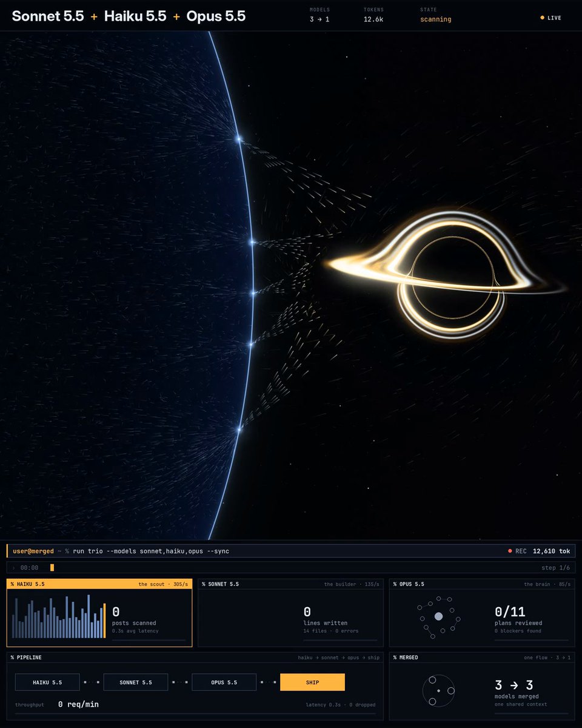Open the Haiku 5.5 bar chart
The height and width of the screenshot is (728, 582).
[59, 616]
